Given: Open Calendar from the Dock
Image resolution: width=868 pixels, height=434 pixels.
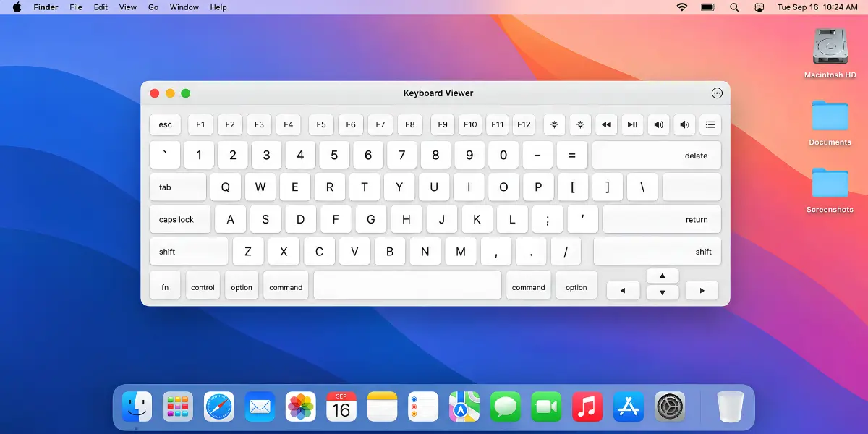Looking at the screenshot, I should coord(341,407).
